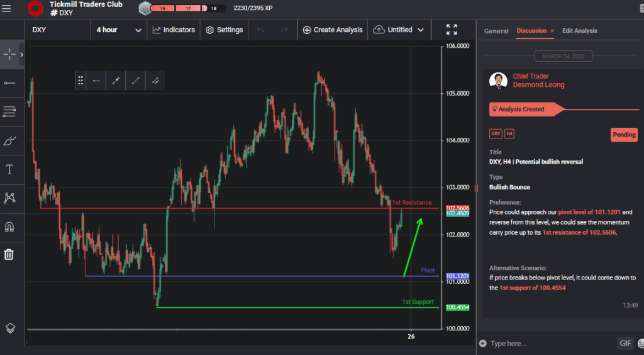Image resolution: width=644 pixels, height=355 pixels.
Task: Select the brush drawing tool
Action: [9, 141]
